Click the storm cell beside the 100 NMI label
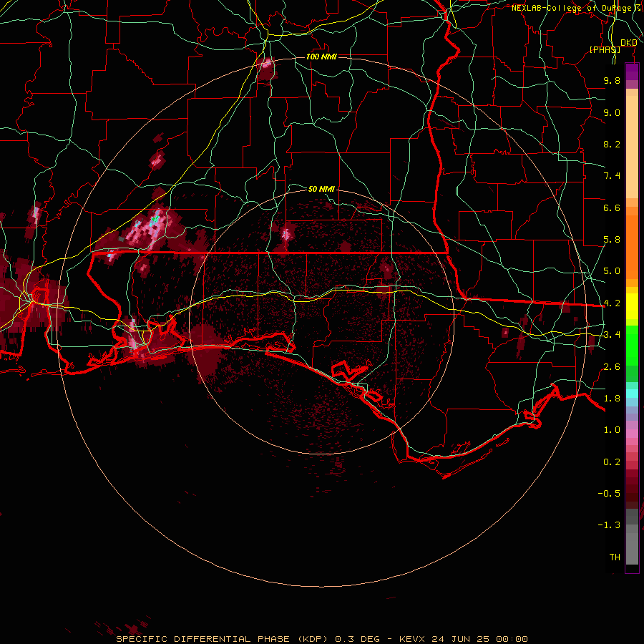The width and height of the screenshot is (644, 644). (267, 68)
